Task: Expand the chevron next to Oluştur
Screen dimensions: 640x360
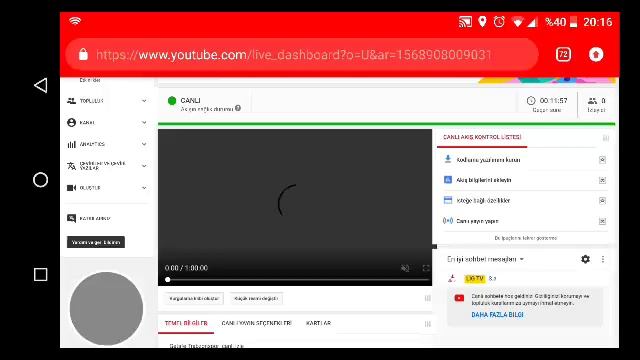Action: pos(144,188)
